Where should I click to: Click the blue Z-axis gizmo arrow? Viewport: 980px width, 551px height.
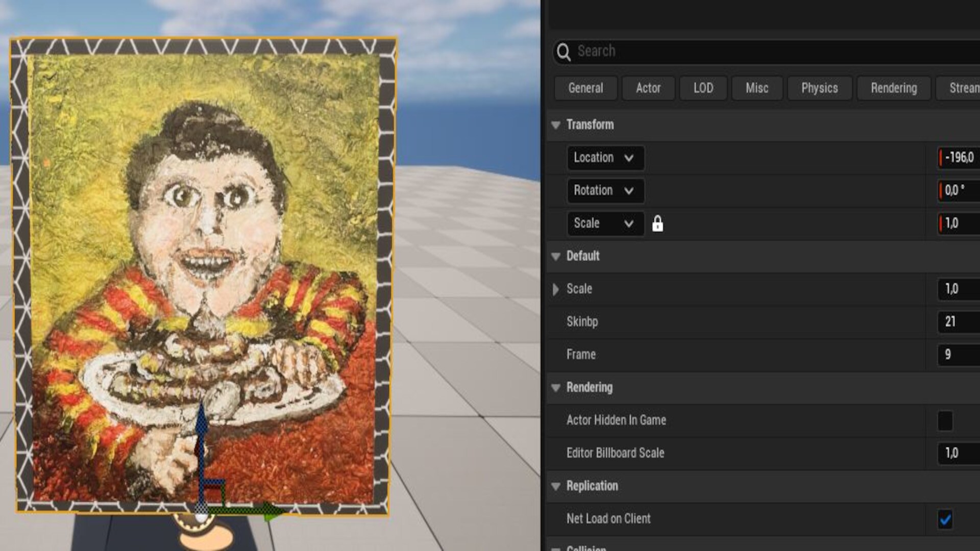click(x=202, y=423)
